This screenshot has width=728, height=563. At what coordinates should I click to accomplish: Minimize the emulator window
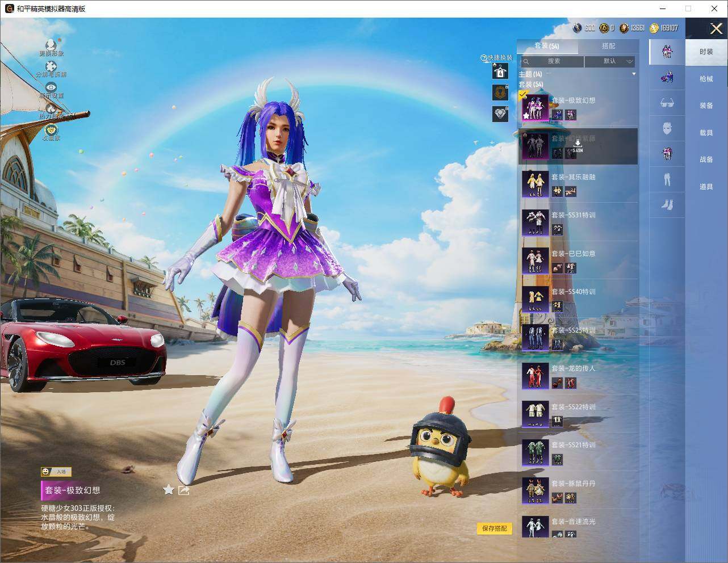pyautogui.click(x=663, y=9)
